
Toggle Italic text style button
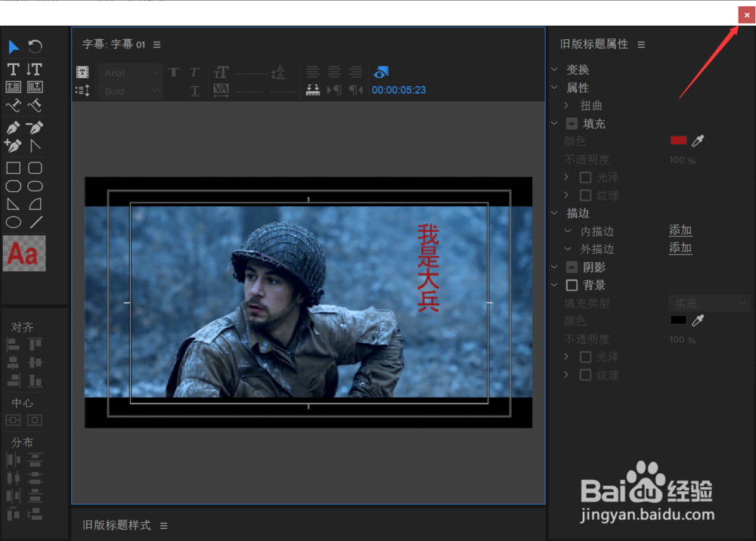point(194,73)
